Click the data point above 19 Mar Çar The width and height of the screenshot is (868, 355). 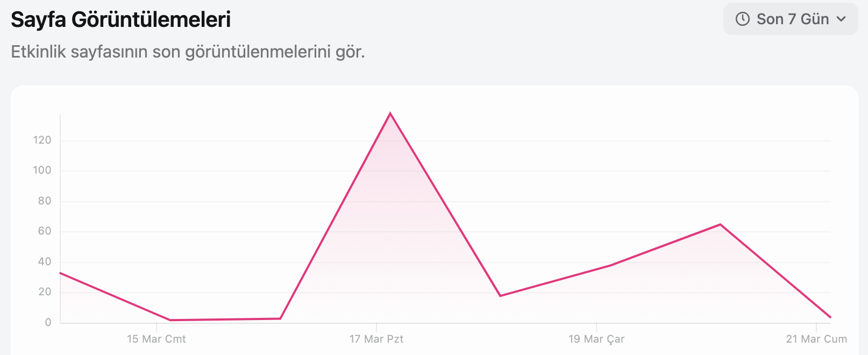pos(610,265)
